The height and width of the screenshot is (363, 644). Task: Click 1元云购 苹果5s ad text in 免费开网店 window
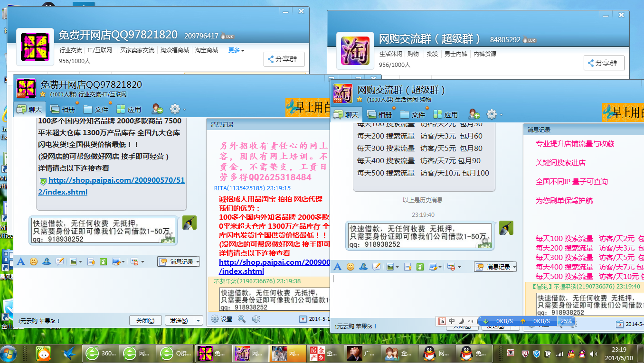(x=39, y=321)
